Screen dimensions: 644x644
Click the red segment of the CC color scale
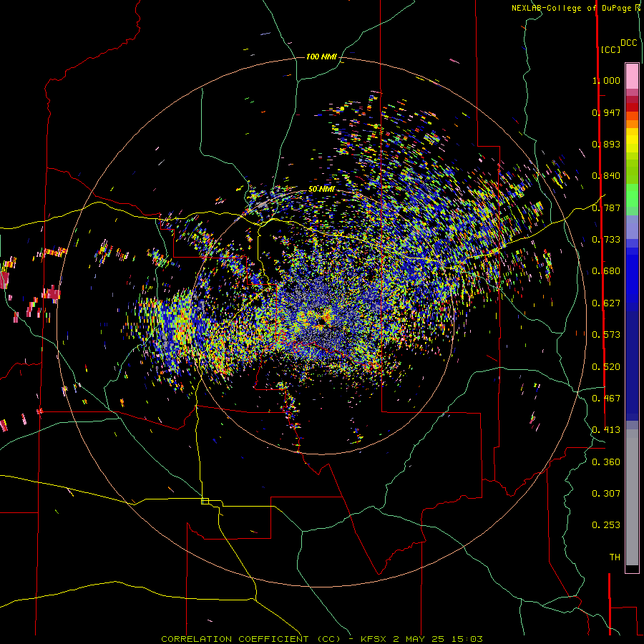click(x=632, y=107)
